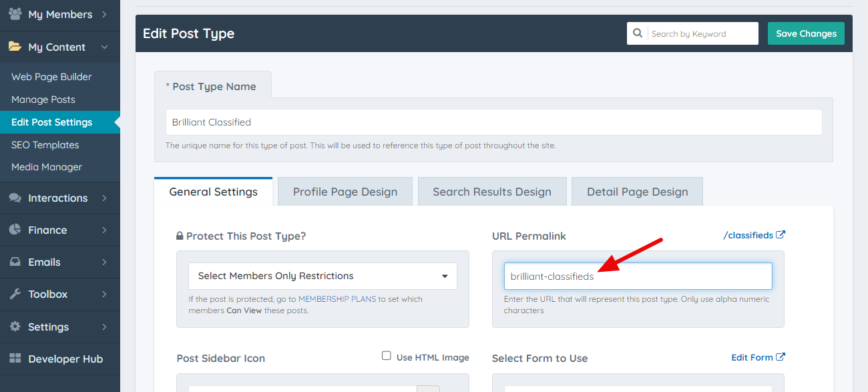This screenshot has width=868, height=392.
Task: Open MEMBERSHIP PLANS link
Action: pos(337,299)
